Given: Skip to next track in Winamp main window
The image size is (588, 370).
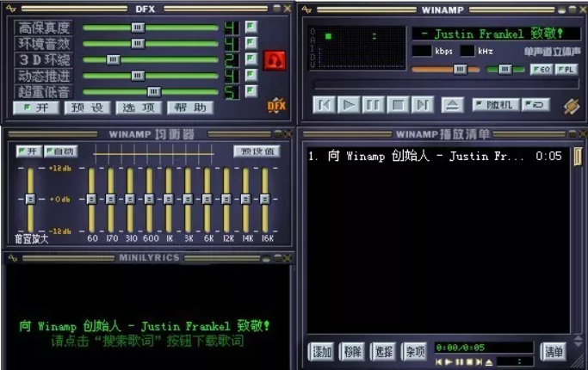Looking at the screenshot, I should 423,105.
